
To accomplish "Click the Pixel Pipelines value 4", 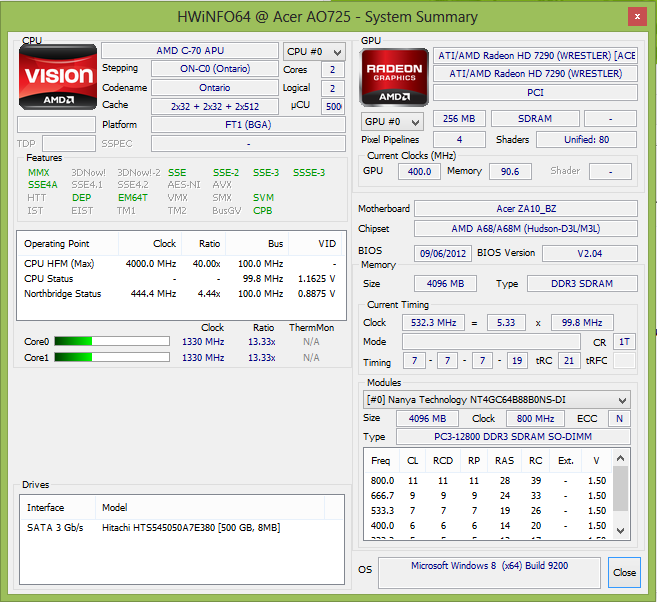I will click(x=459, y=140).
